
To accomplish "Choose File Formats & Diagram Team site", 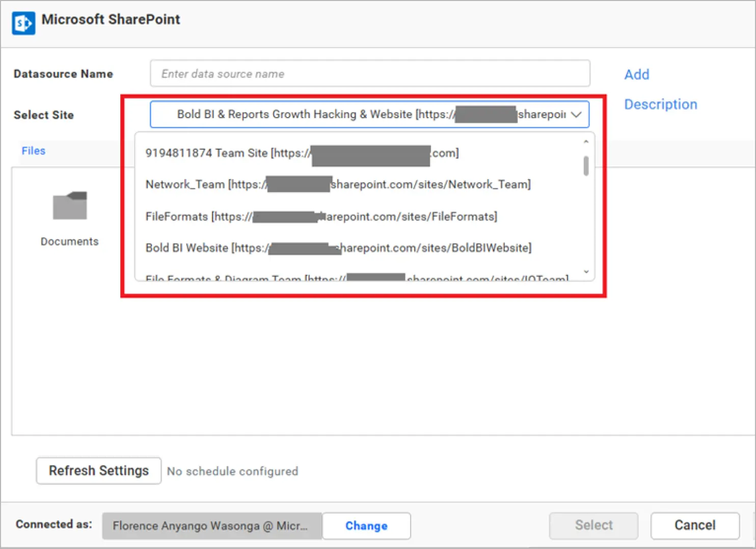I will pyautogui.click(x=356, y=278).
